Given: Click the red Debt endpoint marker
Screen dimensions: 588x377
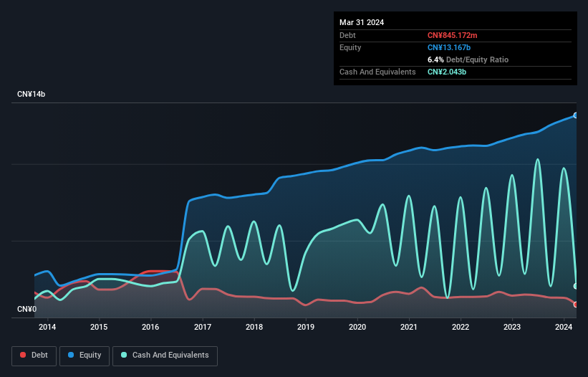Looking at the screenshot, I should [x=575, y=304].
